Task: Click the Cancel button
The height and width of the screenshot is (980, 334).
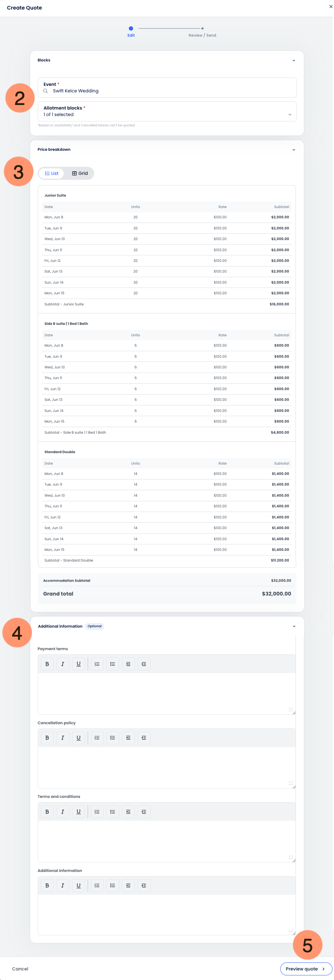Action: pyautogui.click(x=20, y=969)
